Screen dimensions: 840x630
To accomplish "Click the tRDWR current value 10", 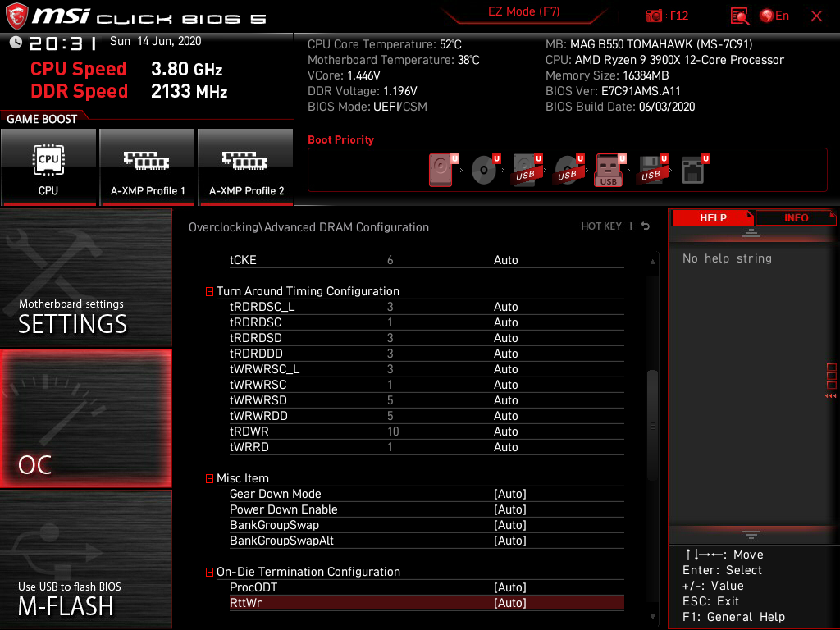I will click(393, 431).
